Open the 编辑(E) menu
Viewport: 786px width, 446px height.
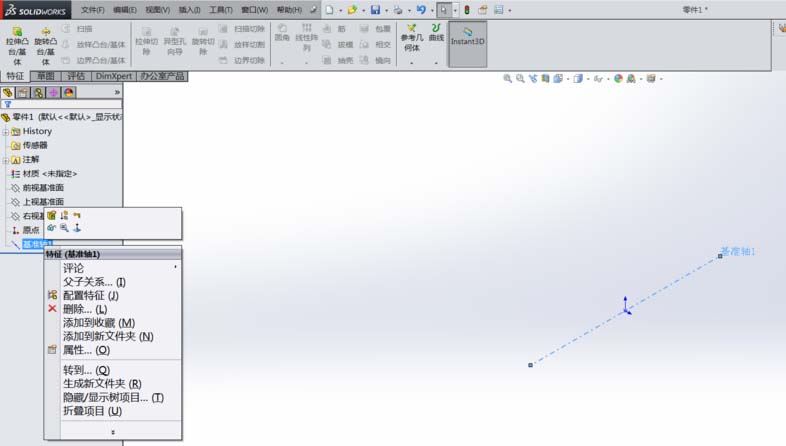tap(125, 10)
